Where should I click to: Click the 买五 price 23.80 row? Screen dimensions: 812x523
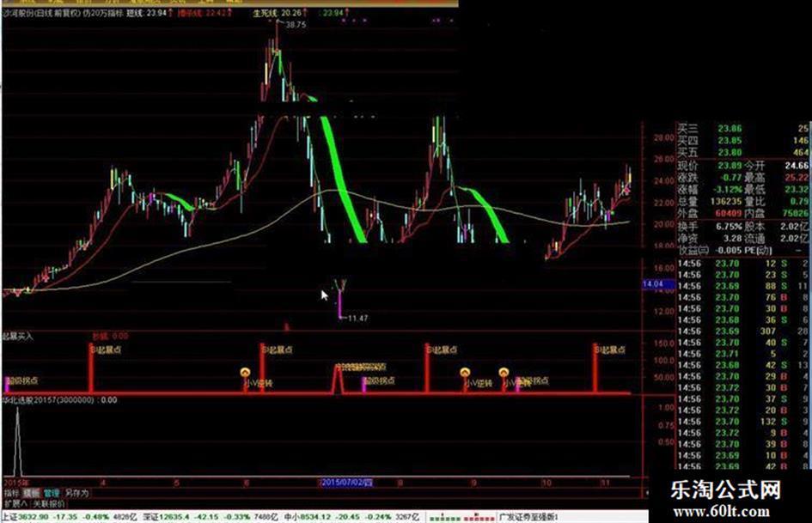[743, 152]
